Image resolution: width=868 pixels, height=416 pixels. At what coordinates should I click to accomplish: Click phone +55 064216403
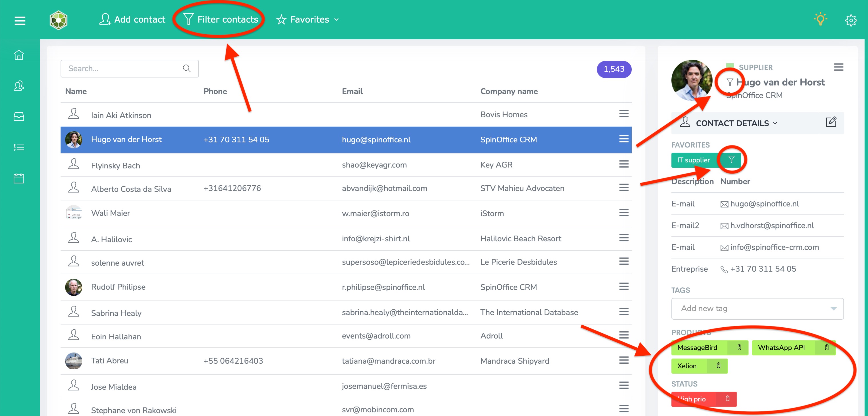233,361
